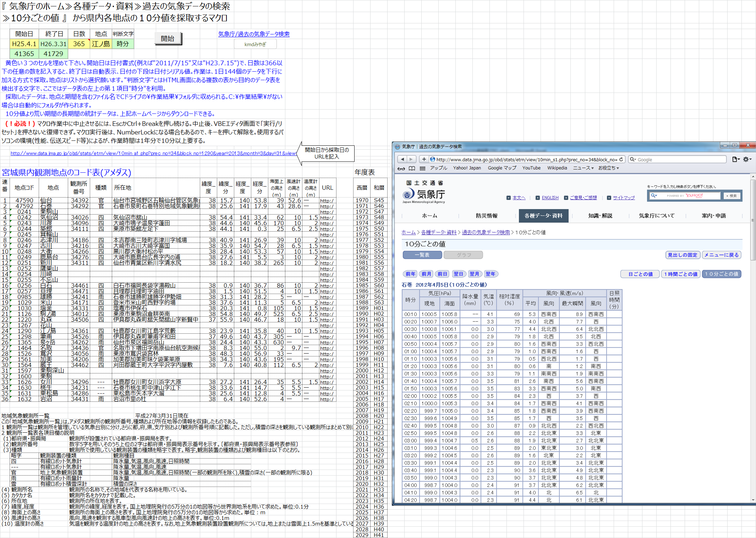This screenshot has height=538, width=756.
Task: Expand the ニュース bookmarks folder
Action: click(583, 168)
